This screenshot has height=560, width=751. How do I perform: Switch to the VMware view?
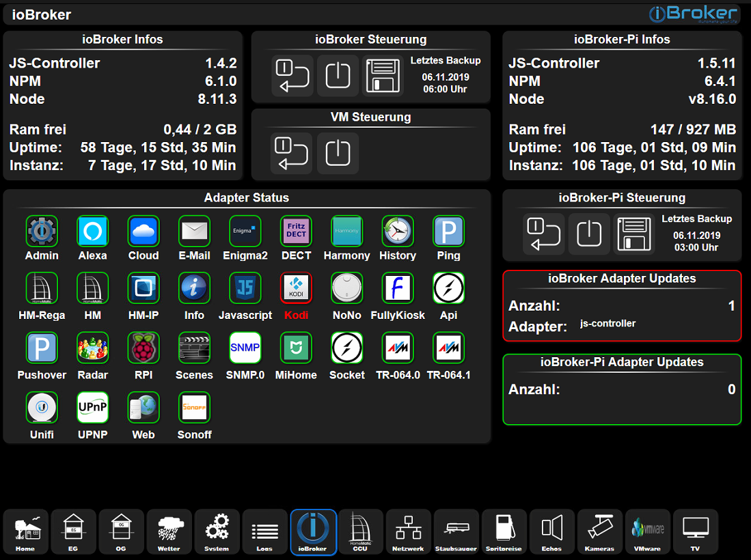pos(647,531)
